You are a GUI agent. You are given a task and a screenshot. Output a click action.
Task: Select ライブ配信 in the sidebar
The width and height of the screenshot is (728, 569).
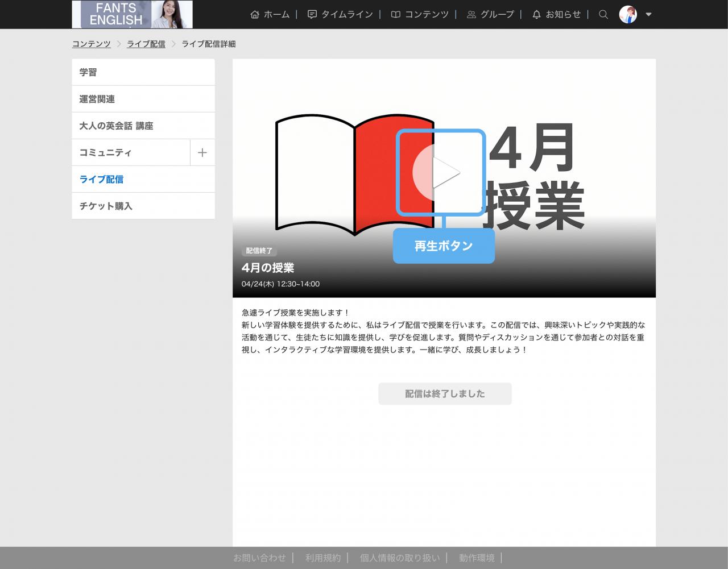click(143, 179)
